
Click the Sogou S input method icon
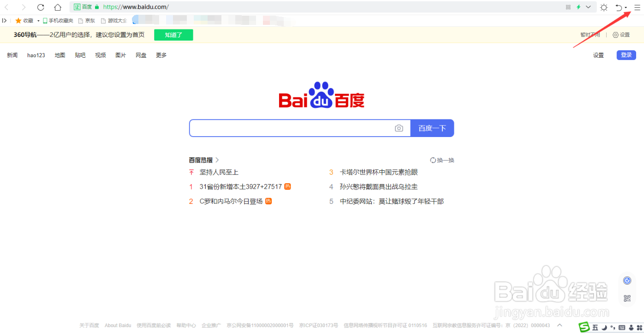coord(585,328)
